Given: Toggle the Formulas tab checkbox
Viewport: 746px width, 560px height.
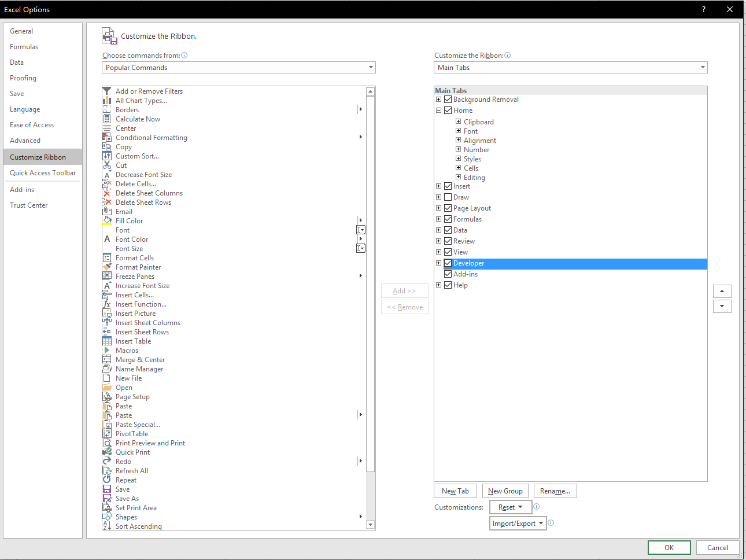Looking at the screenshot, I should [x=448, y=219].
